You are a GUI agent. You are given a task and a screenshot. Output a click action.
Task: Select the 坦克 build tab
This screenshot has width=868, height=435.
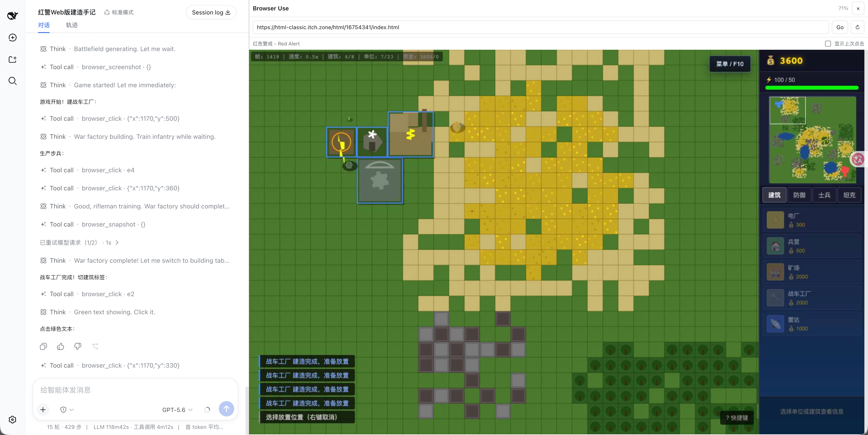click(x=849, y=195)
